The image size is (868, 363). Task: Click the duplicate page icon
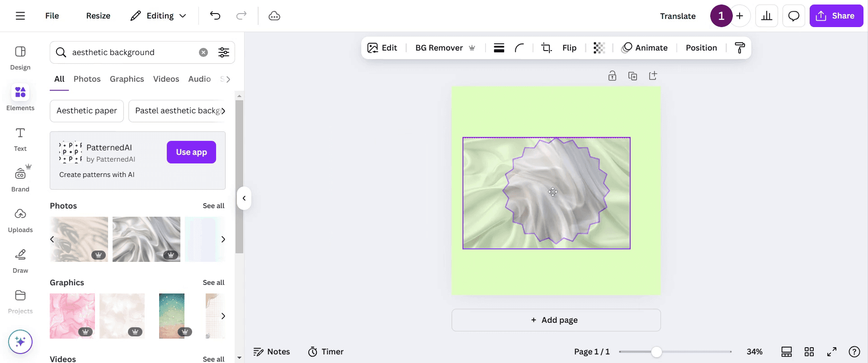point(632,76)
